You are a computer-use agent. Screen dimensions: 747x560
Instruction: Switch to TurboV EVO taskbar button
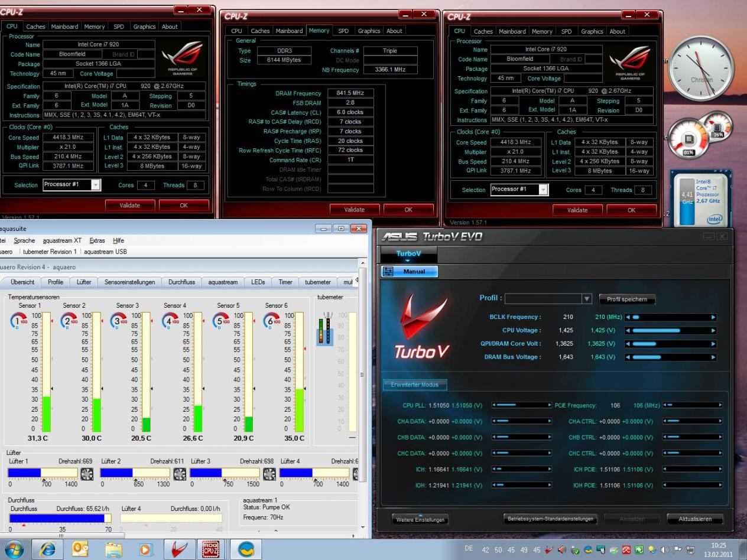178,549
